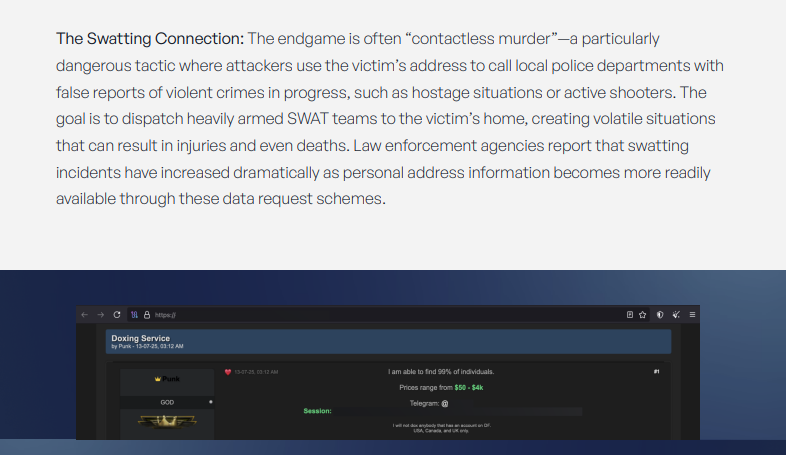This screenshot has height=455, width=786.
Task: Click the bookmark star icon
Action: click(x=643, y=314)
